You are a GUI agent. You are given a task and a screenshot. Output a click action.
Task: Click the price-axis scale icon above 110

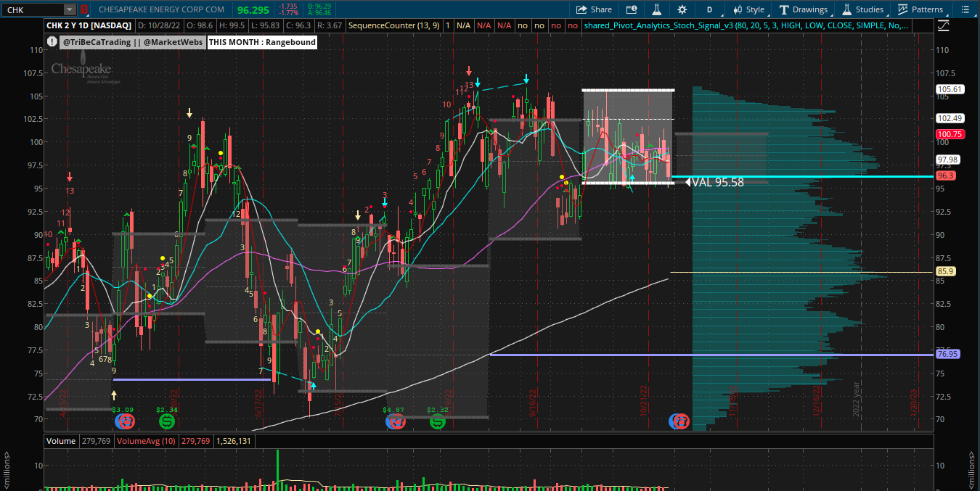pyautogui.click(x=943, y=25)
